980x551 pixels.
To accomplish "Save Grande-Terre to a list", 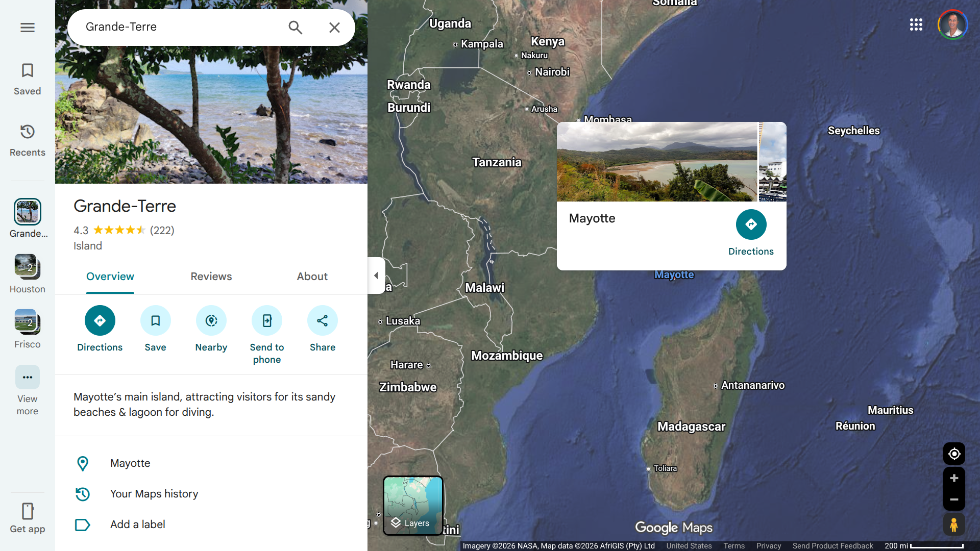I will [x=155, y=321].
